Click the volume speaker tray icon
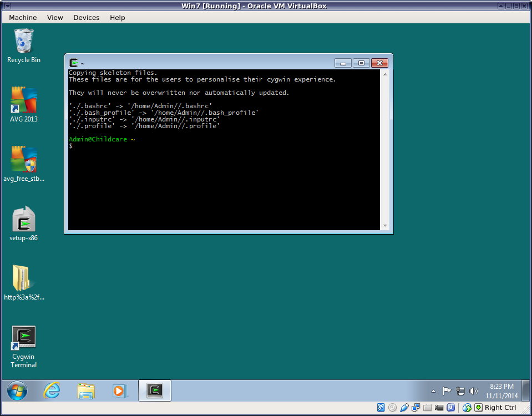 [473, 391]
